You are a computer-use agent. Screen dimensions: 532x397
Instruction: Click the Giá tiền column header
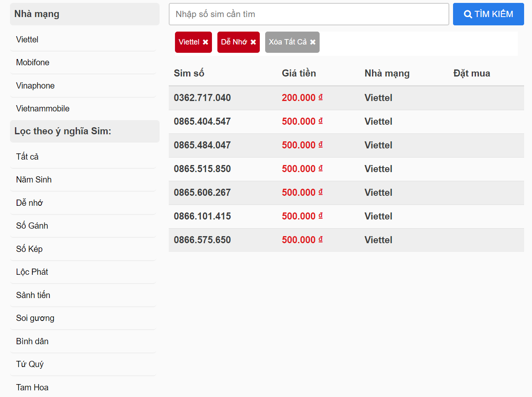(x=299, y=73)
